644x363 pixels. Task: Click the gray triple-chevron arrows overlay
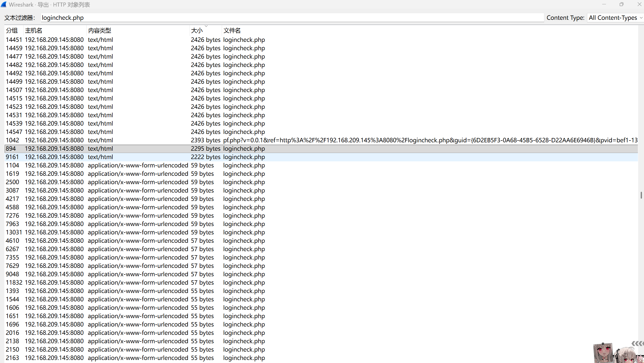637,343
